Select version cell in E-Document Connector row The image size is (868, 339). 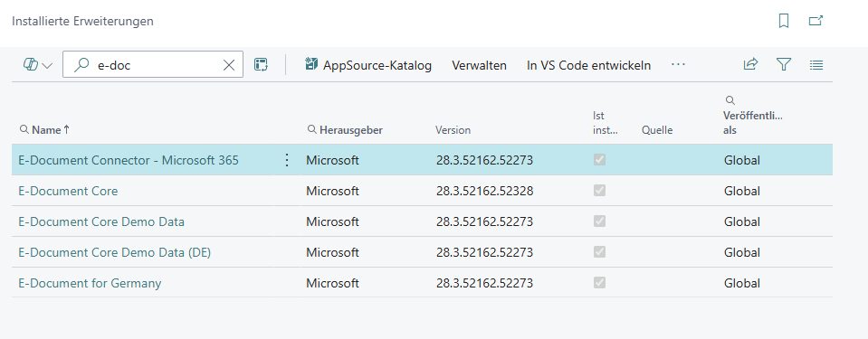(x=484, y=160)
